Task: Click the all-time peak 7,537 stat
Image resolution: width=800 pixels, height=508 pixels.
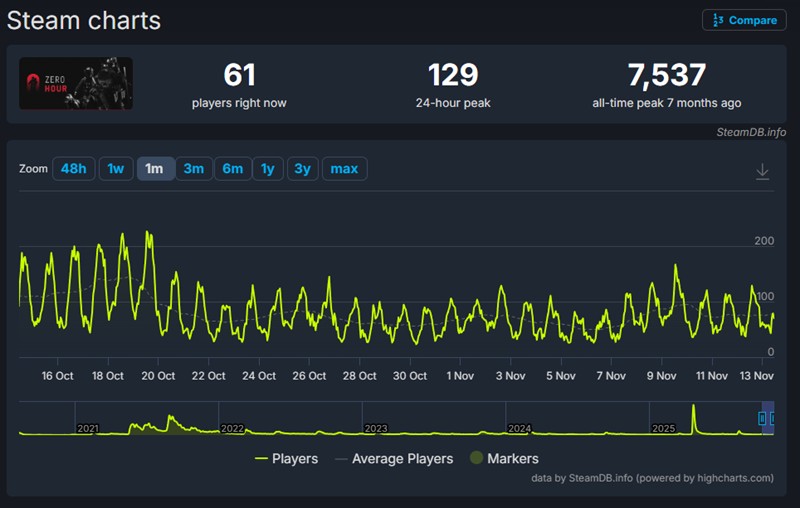Action: pyautogui.click(x=666, y=84)
